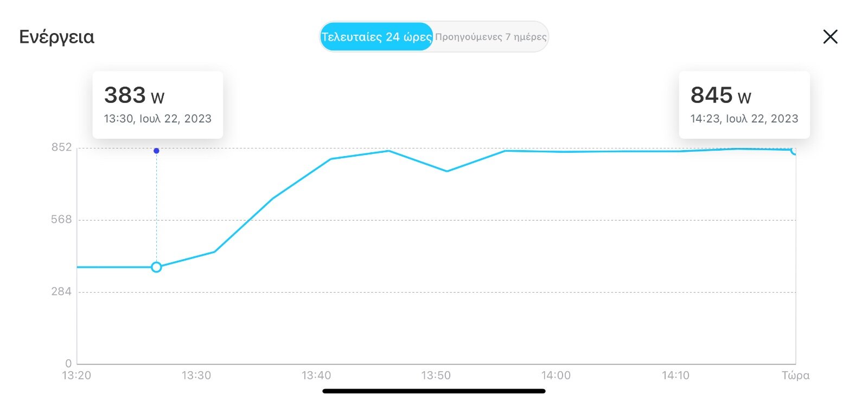Click the Τώρα label on time axis

tap(795, 376)
